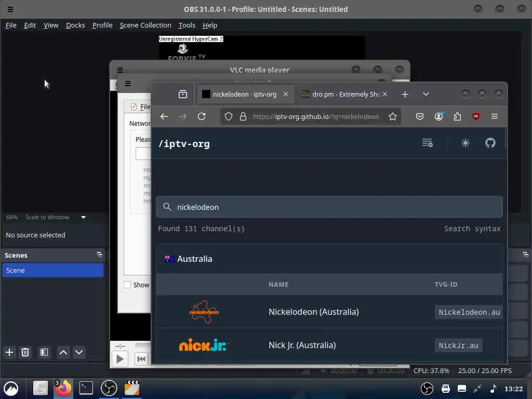This screenshot has width=532, height=399.
Task: Go forward in Firefox browser
Action: (182, 116)
